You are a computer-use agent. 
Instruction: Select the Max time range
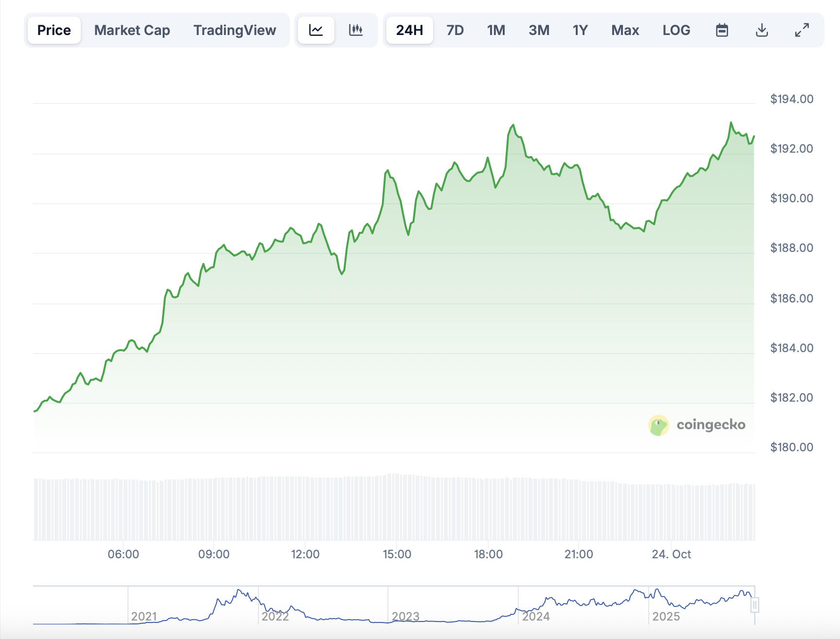click(x=625, y=30)
